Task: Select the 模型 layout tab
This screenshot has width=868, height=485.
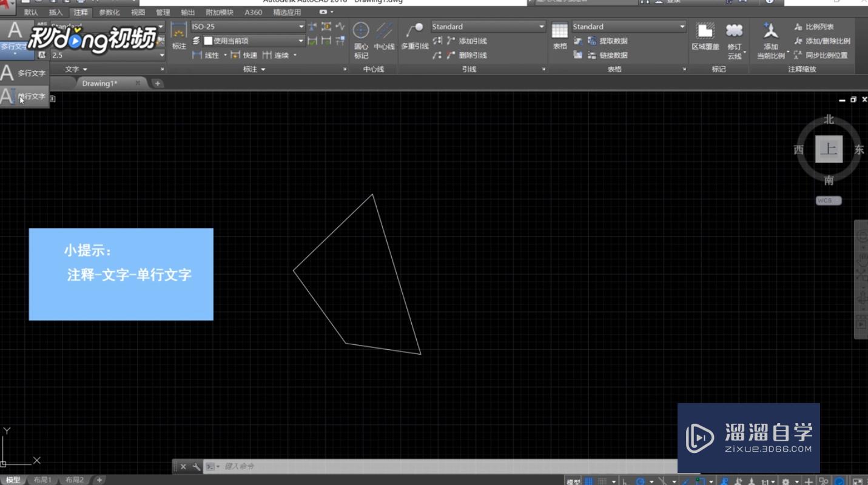Action: coord(13,480)
